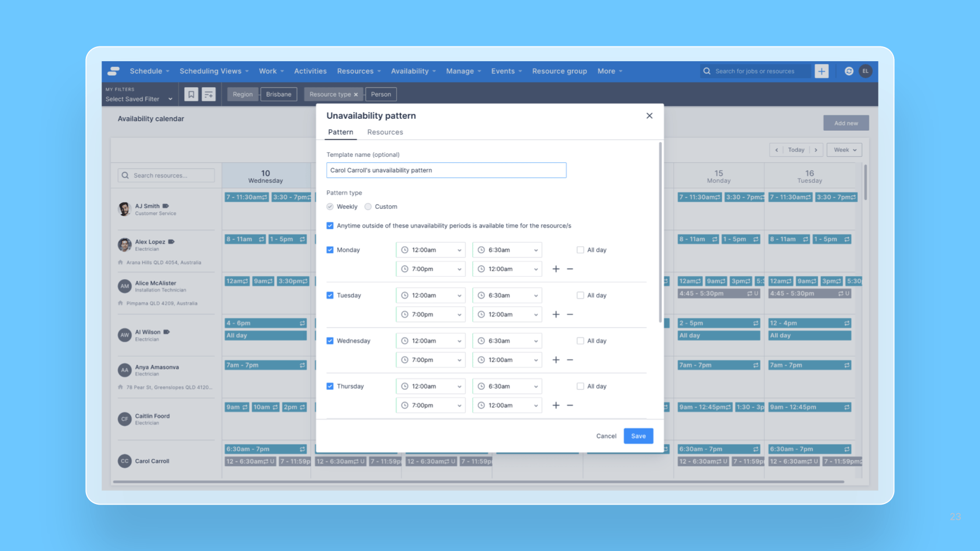Viewport: 980px width, 551px height.
Task: Remove Tuesday time period with minus
Action: click(570, 314)
